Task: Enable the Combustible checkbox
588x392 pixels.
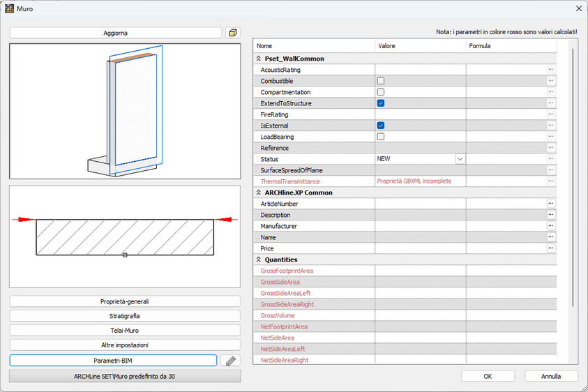Action: pos(381,81)
